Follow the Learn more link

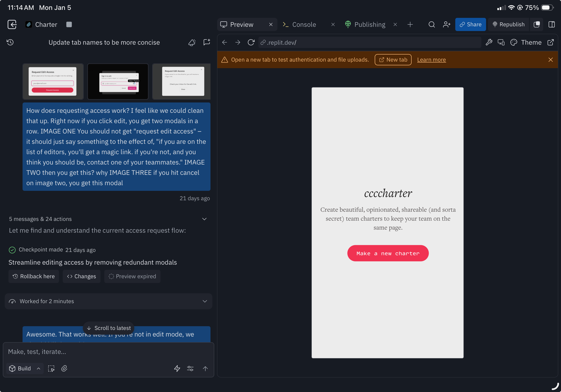click(431, 60)
